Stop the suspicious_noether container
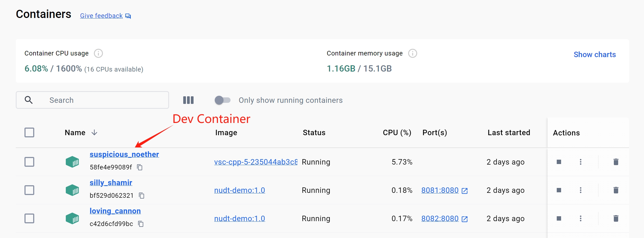The height and width of the screenshot is (238, 644). pyautogui.click(x=559, y=162)
